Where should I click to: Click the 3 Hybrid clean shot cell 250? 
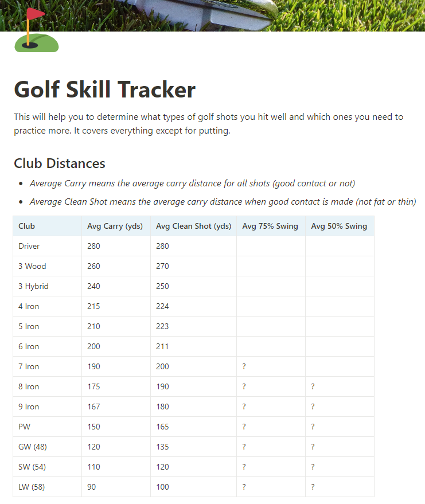[193, 286]
